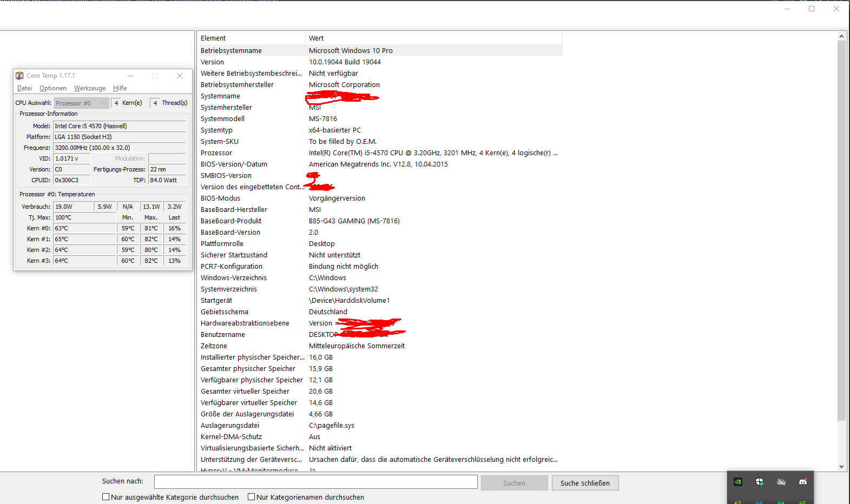Select the Startgerät HarddiskVolume1 row
This screenshot has width=850, height=504.
coord(380,300)
